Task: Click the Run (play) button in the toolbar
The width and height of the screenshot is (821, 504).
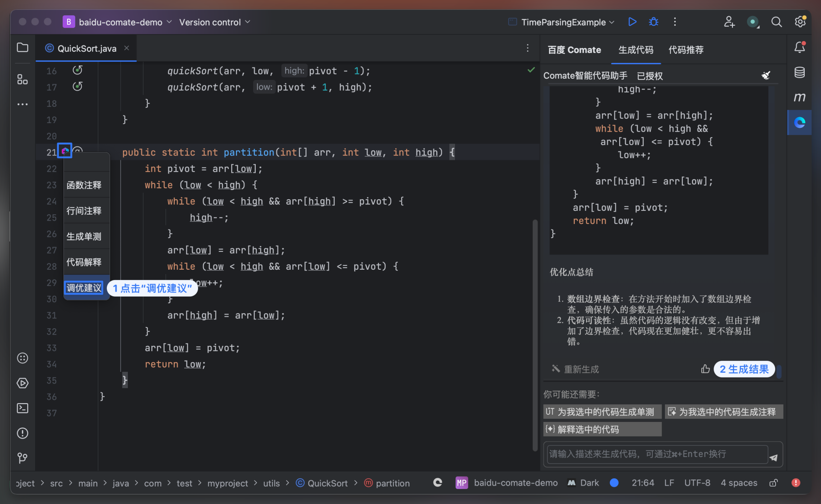Action: (632, 22)
